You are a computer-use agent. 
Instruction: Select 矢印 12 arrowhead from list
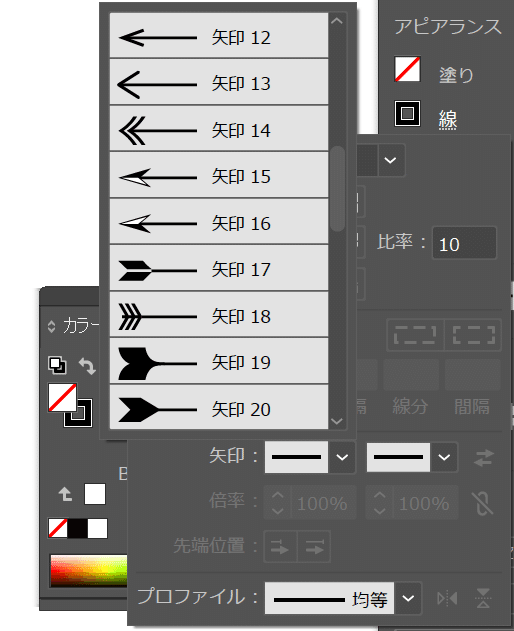[x=219, y=36]
